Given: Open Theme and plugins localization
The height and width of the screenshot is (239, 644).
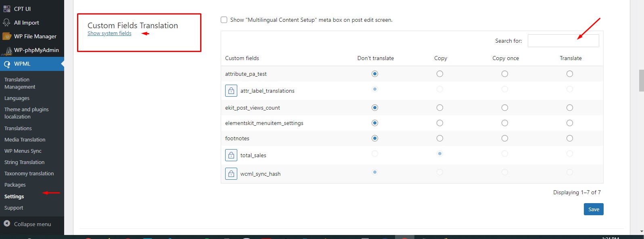Looking at the screenshot, I should [26, 113].
